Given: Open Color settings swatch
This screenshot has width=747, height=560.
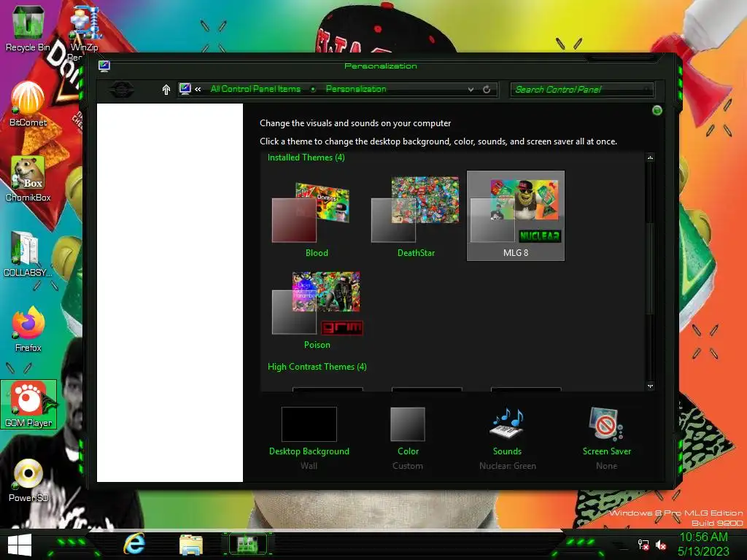Looking at the screenshot, I should (x=408, y=424).
